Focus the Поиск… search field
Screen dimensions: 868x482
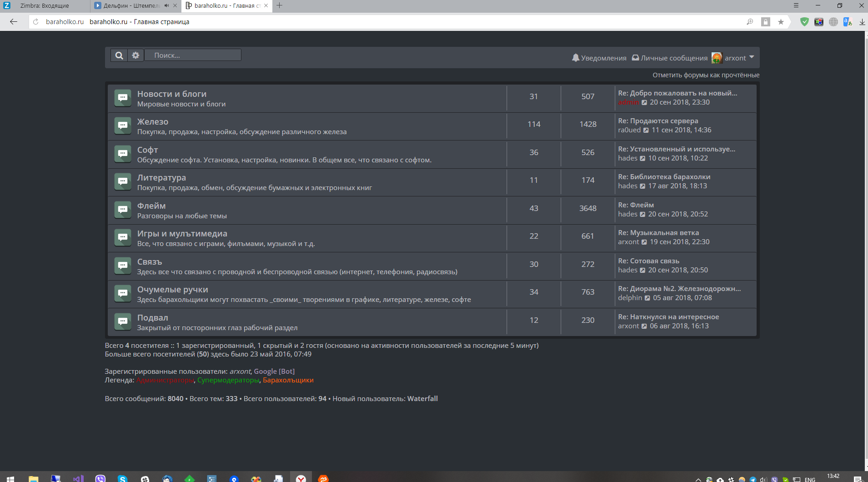[193, 55]
